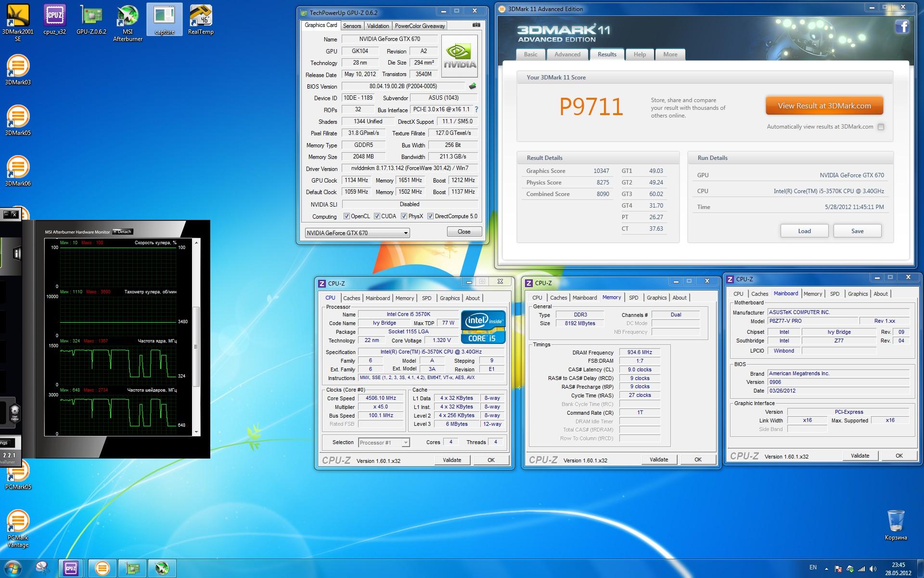Image resolution: width=924 pixels, height=578 pixels.
Task: Launch the 3DMark03 desktop shortcut
Action: pyautogui.click(x=18, y=70)
